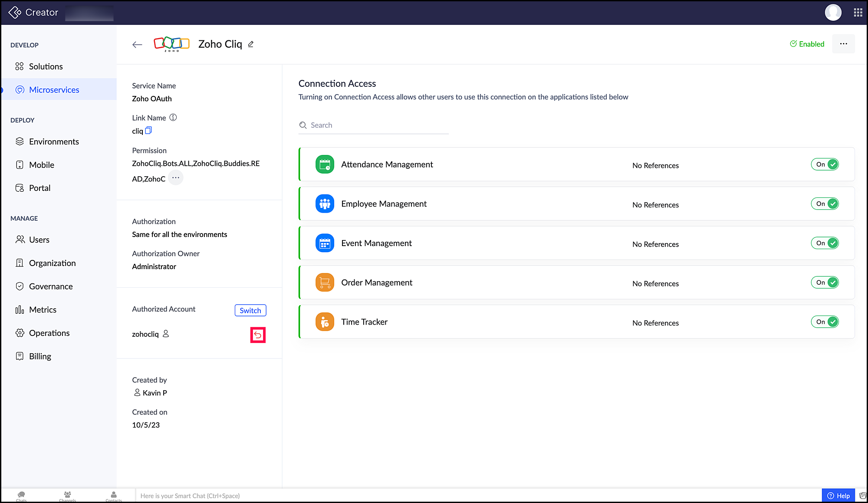
Task: Disable Time Tracker connection access
Action: (825, 322)
